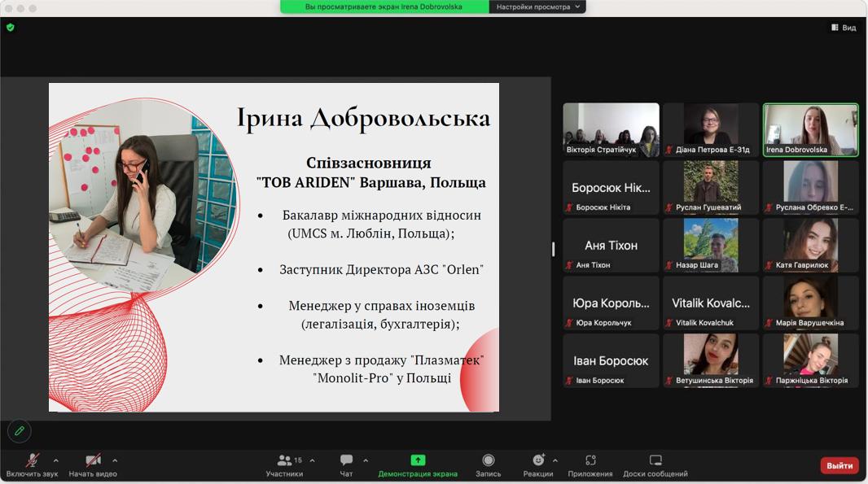Viewport: 868px width, 484px height.
Task: Expand audio options arrow beside microphone
Action: [55, 460]
